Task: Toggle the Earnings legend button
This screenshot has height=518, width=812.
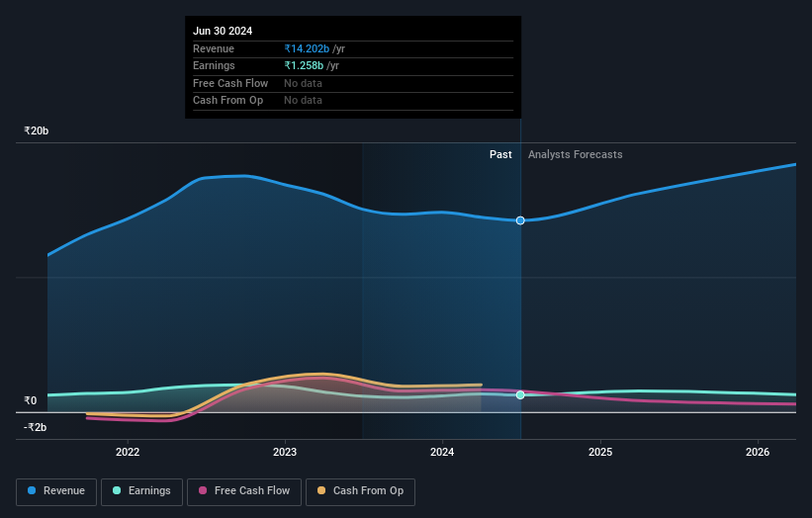Action: (x=141, y=491)
